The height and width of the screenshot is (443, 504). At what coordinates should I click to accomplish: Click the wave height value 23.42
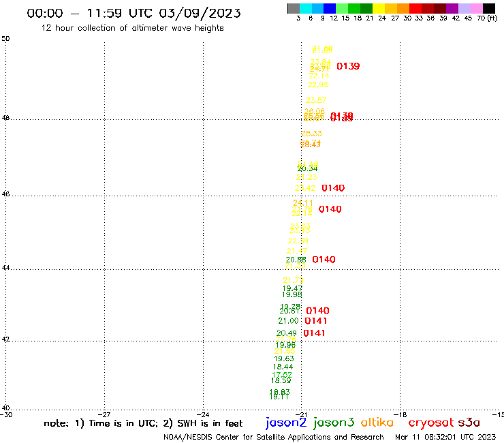(x=305, y=188)
